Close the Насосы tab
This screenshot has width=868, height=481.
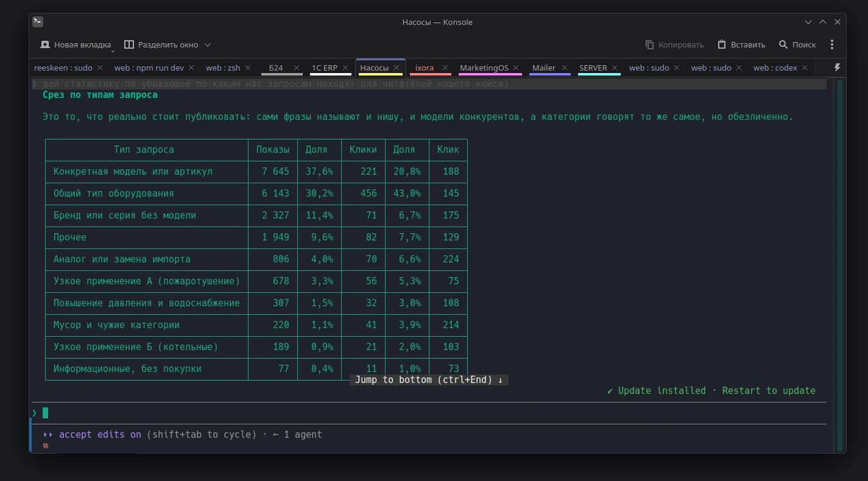(x=397, y=68)
